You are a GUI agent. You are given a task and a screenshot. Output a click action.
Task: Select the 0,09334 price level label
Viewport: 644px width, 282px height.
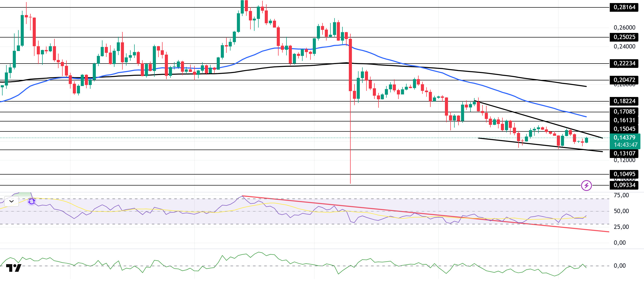[624, 185]
